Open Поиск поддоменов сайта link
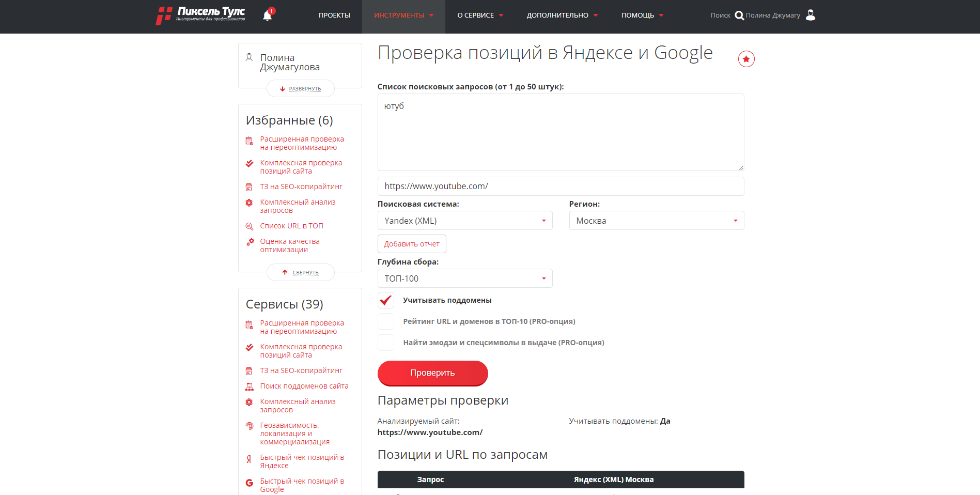This screenshot has width=980, height=495. coord(304,386)
